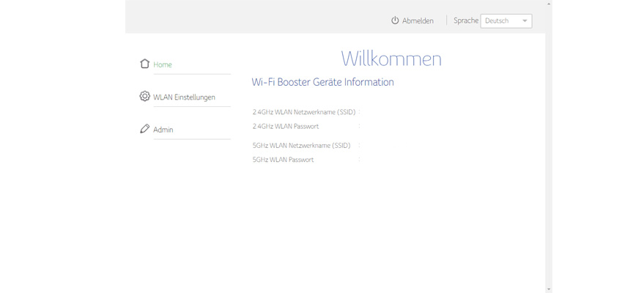This screenshot has height=293, width=644.
Task: Open the Home menu item
Action: [x=163, y=64]
